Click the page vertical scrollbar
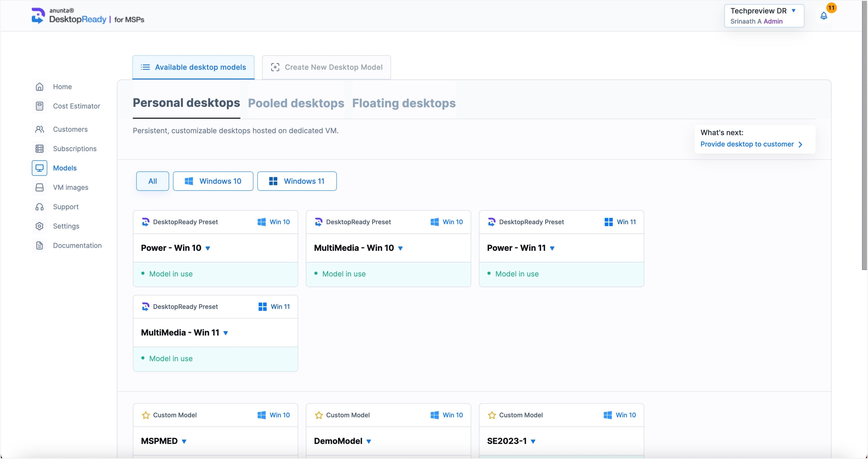This screenshot has width=868, height=459. pyautogui.click(x=864, y=135)
